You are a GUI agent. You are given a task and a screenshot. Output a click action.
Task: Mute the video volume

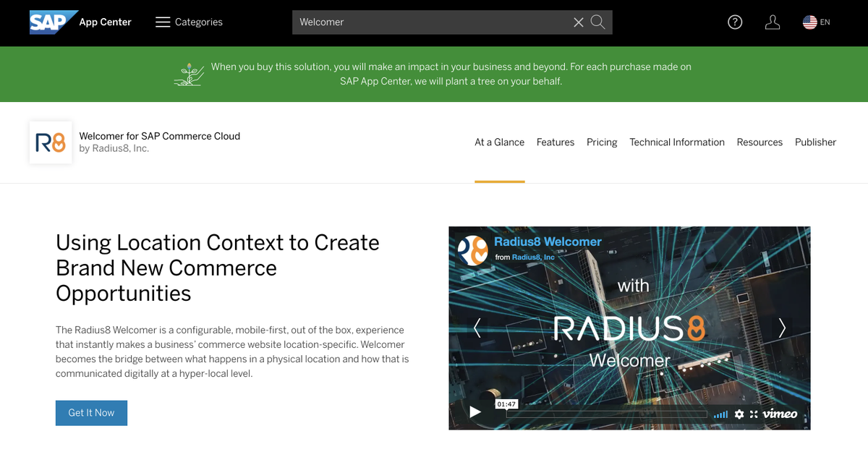tap(720, 414)
